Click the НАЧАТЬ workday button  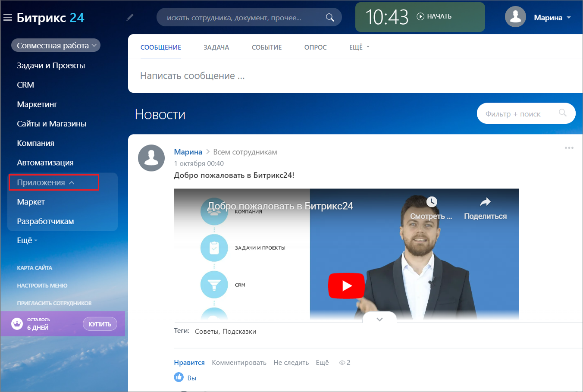(434, 16)
